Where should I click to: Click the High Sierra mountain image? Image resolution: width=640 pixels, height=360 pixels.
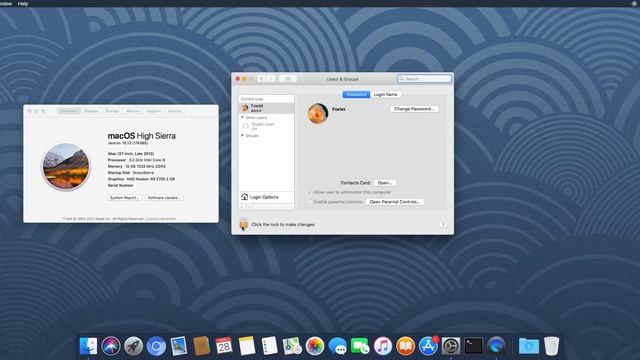click(65, 166)
